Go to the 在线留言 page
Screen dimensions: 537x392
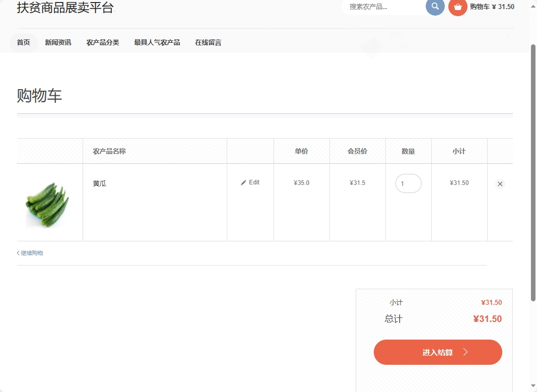coord(208,42)
